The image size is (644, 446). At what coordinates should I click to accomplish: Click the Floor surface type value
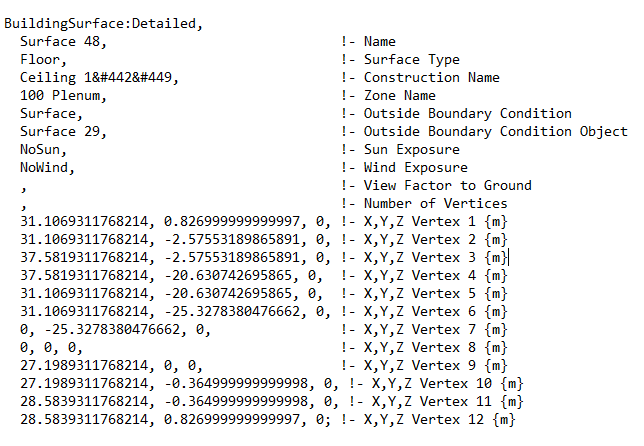pos(43,60)
